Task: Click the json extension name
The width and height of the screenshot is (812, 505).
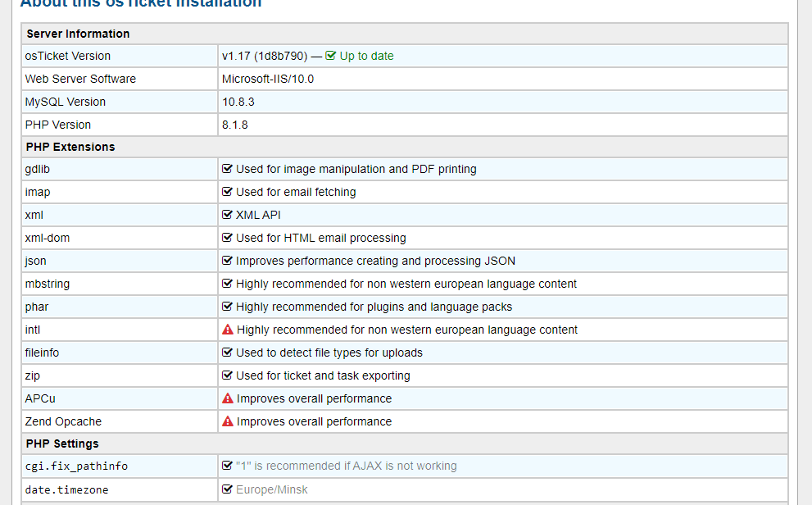Action: tap(36, 261)
